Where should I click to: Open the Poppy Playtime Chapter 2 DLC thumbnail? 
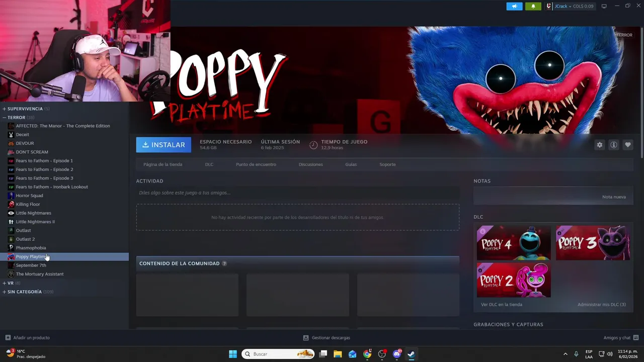[x=514, y=280]
